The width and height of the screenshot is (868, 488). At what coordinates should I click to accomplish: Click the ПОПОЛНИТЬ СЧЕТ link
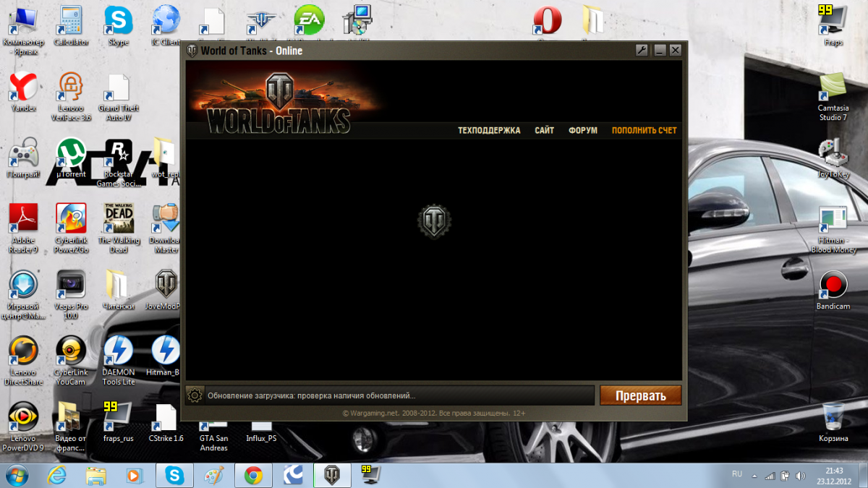[644, 131]
